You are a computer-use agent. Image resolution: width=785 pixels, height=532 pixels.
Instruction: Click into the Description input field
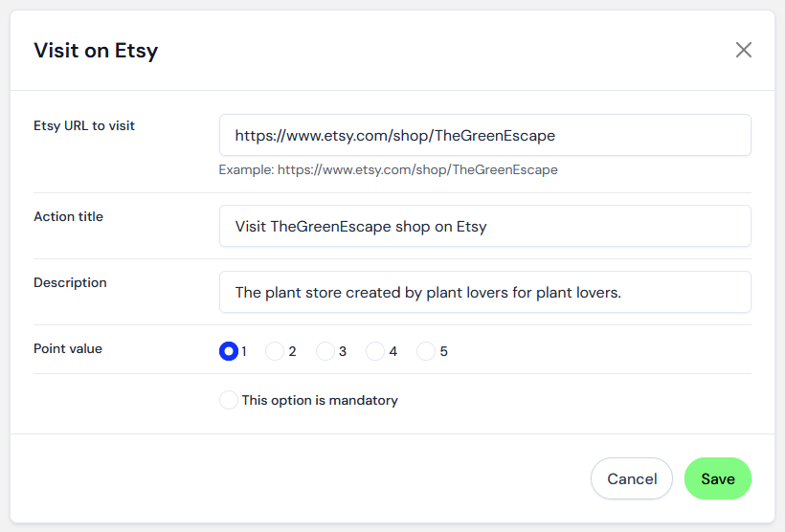(x=484, y=292)
